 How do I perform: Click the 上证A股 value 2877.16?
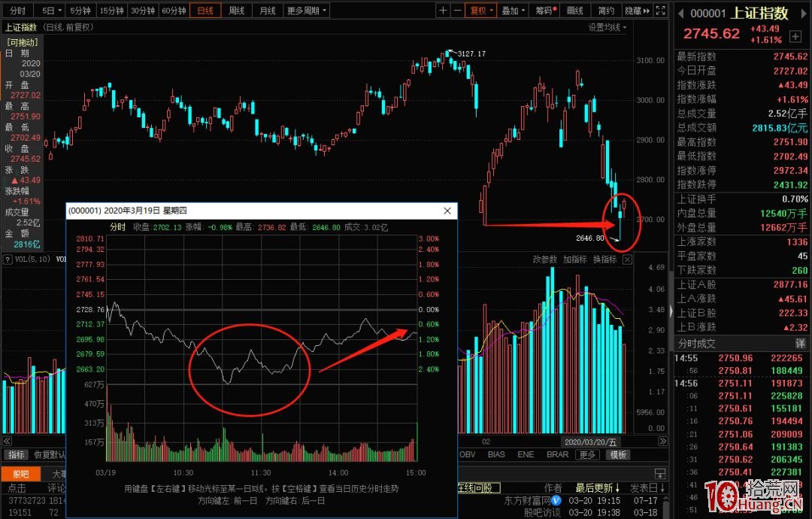pyautogui.click(x=791, y=284)
